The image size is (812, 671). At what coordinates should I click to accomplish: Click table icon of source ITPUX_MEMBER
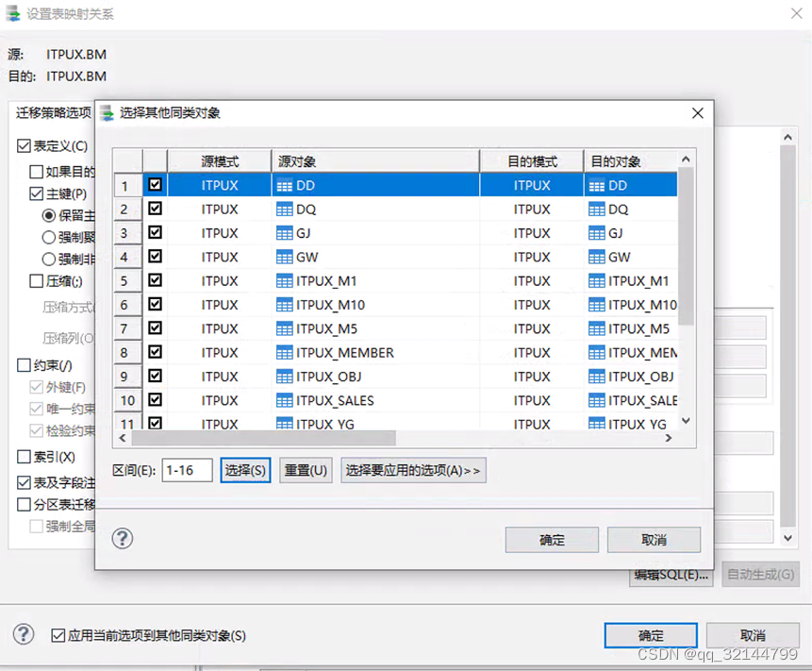(284, 353)
